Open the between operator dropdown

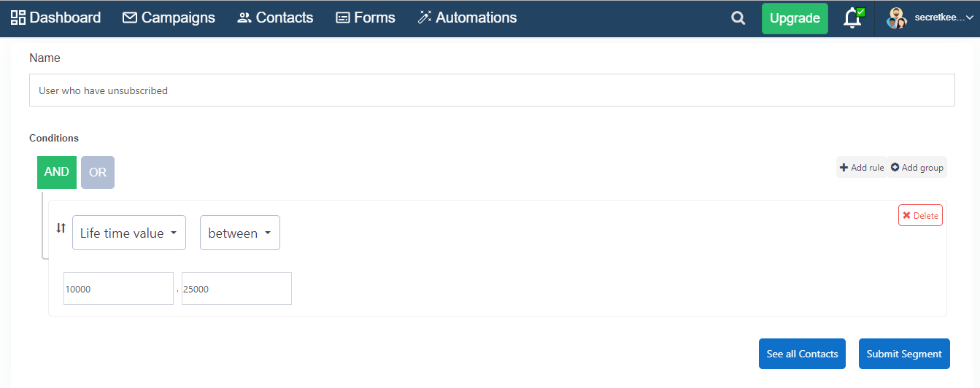pos(240,233)
